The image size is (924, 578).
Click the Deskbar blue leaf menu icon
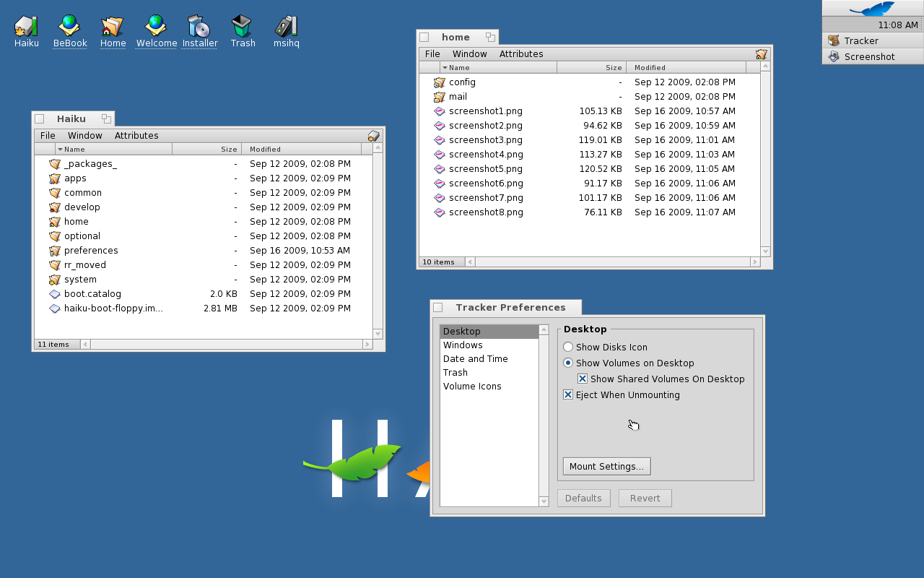click(873, 8)
